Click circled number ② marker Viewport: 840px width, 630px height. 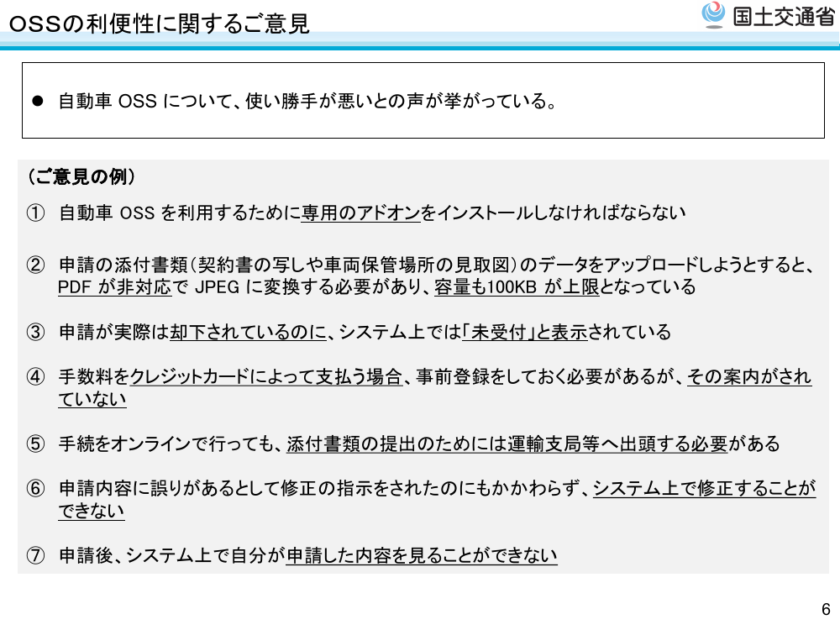click(x=35, y=265)
